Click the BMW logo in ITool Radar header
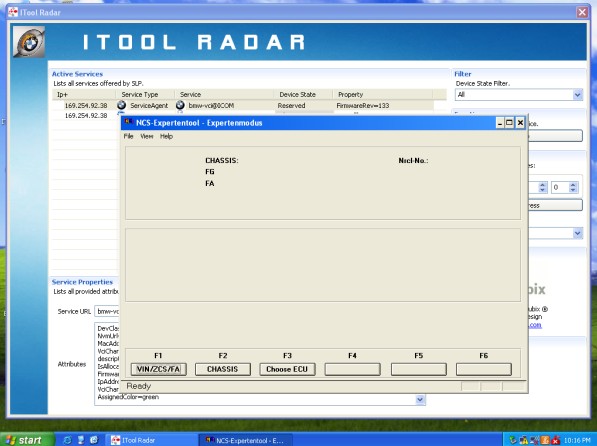Image resolution: width=597 pixels, height=446 pixels. [29, 42]
